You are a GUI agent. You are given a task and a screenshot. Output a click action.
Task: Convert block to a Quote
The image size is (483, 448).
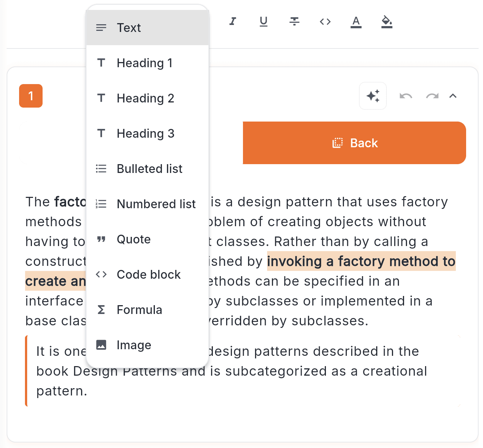[x=134, y=239]
